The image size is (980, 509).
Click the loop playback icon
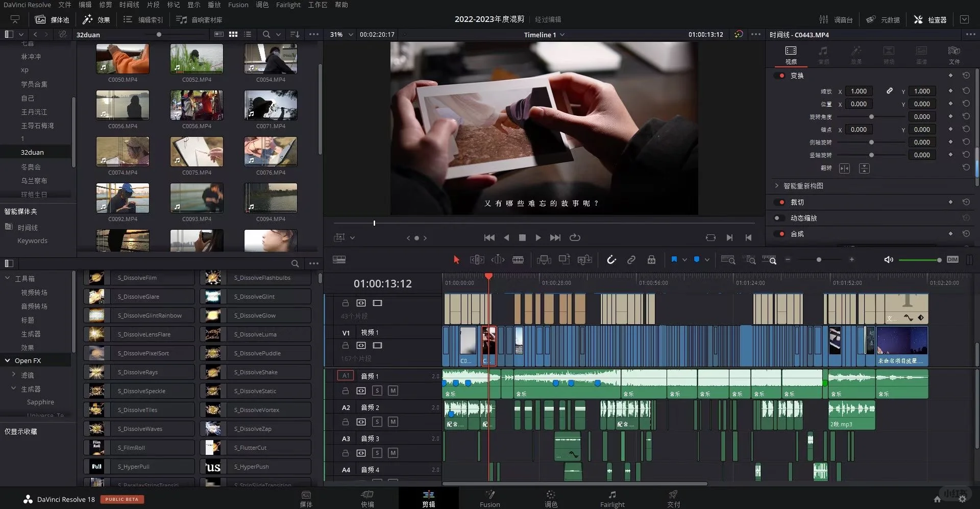click(575, 237)
